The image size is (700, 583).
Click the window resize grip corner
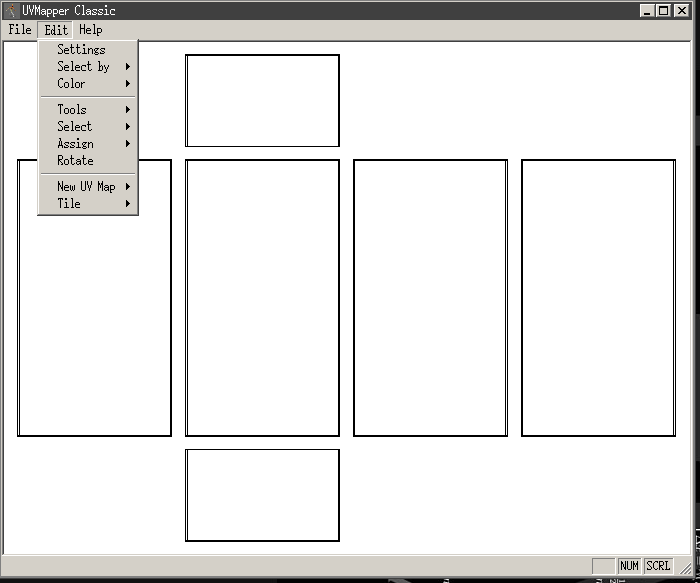pos(685,568)
